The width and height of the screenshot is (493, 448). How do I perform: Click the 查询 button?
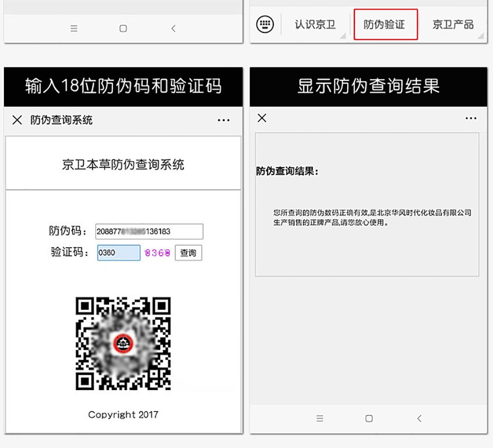(x=188, y=253)
